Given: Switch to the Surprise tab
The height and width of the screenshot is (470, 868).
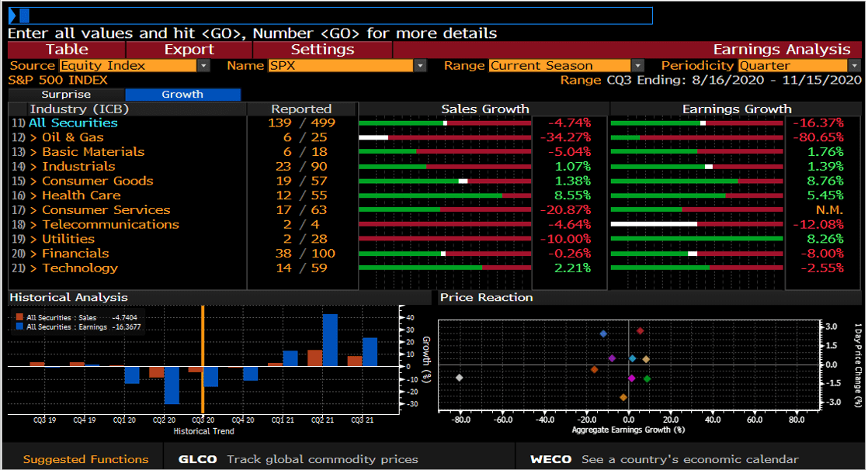Looking at the screenshot, I should coord(66,95).
